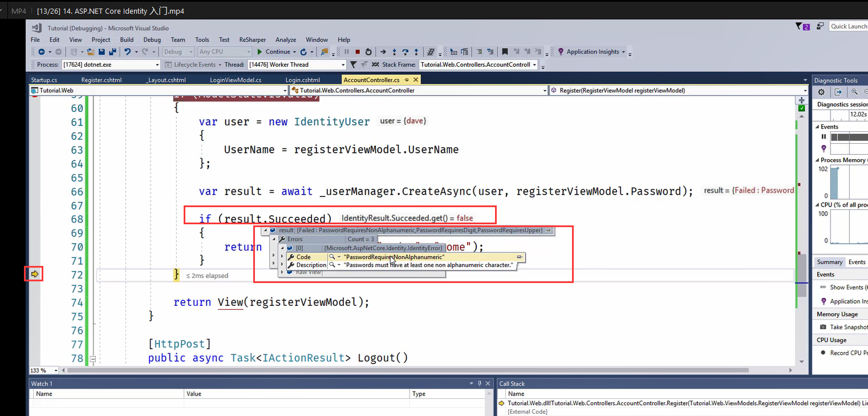Open the Process dropdown showing dotnet.exe
The image size is (868, 416).
pos(111,64)
